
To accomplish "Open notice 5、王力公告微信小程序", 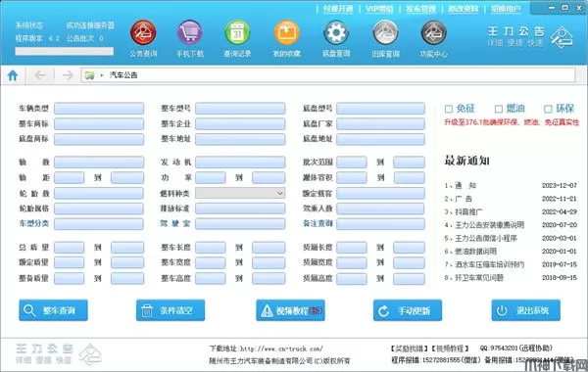I will [511, 238].
